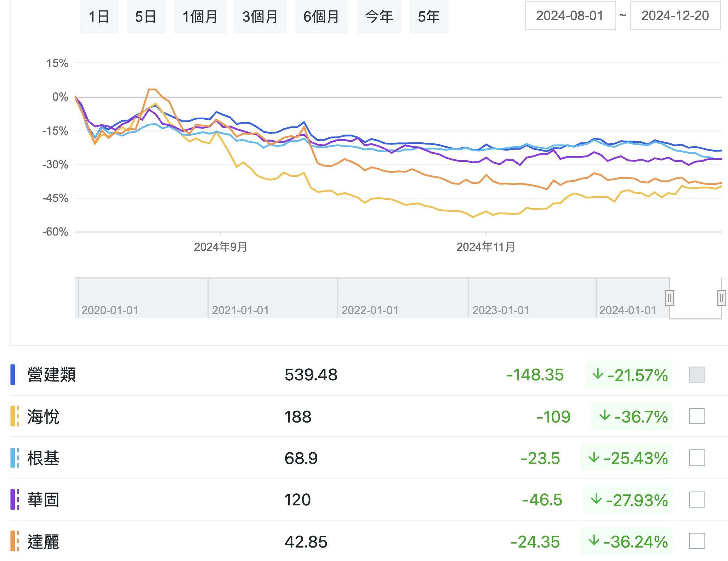Click the blue 營建類 color marker
Viewport: 728px width, 561px height.
pyautogui.click(x=13, y=375)
